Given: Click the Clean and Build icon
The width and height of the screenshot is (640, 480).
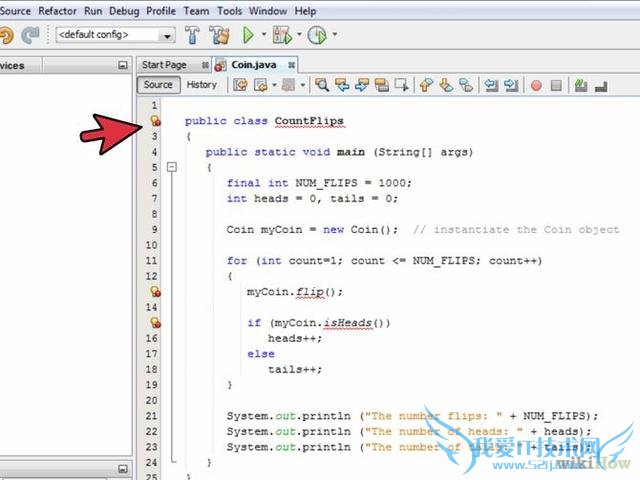Looking at the screenshot, I should (219, 35).
